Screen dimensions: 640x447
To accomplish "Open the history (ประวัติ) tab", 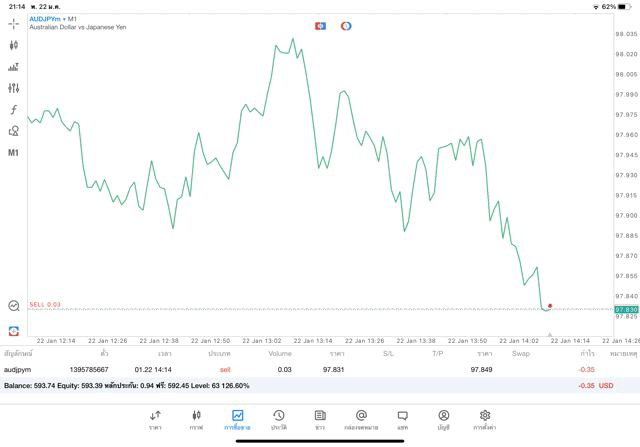I will coord(278,419).
